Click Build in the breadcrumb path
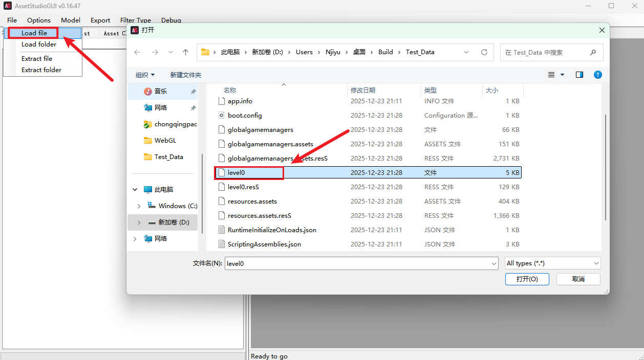This screenshot has width=644, height=360. 385,52
